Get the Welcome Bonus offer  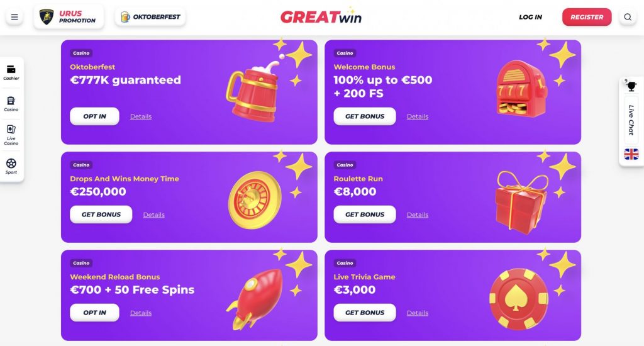point(364,116)
